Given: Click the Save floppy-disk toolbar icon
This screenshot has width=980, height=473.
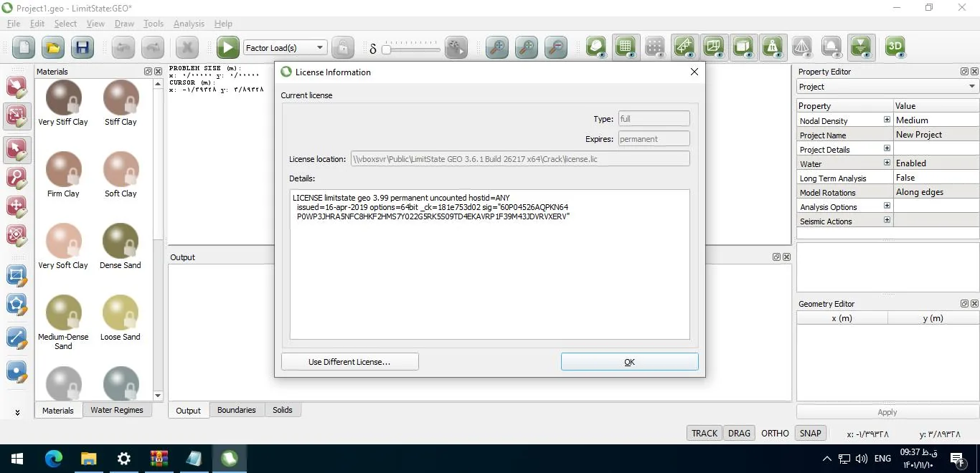Looking at the screenshot, I should click(82, 48).
